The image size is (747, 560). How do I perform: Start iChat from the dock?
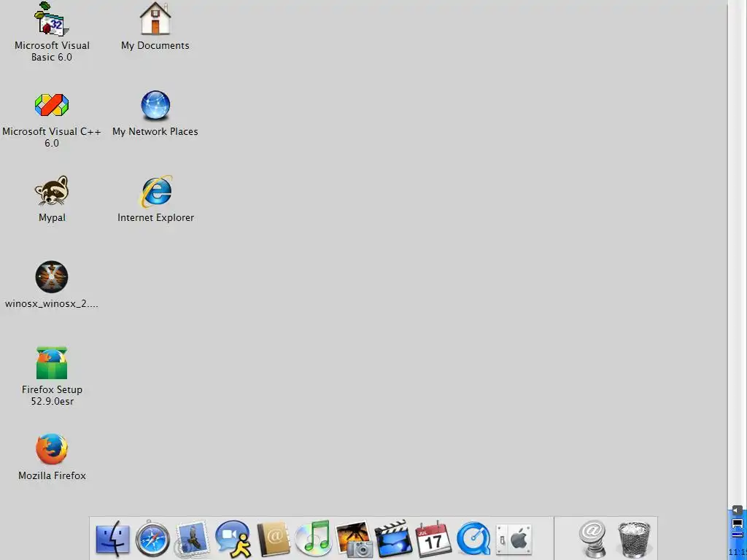233,539
